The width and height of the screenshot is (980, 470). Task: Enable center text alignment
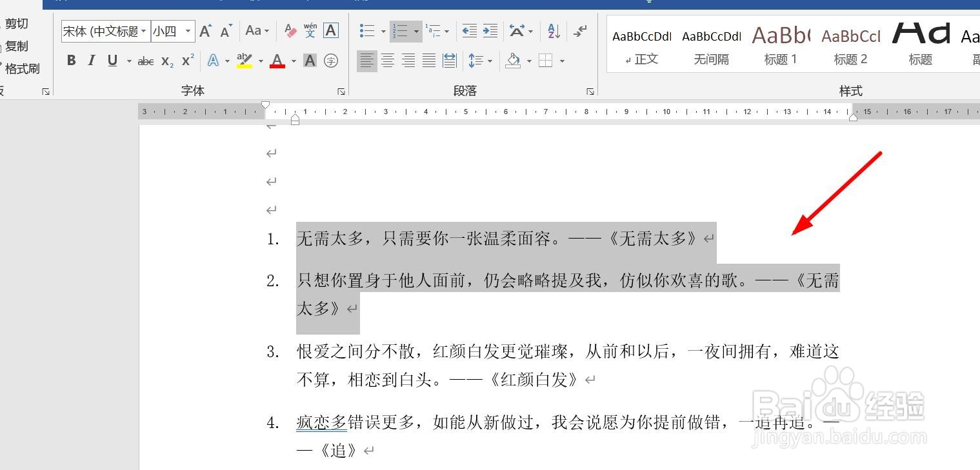(388, 61)
